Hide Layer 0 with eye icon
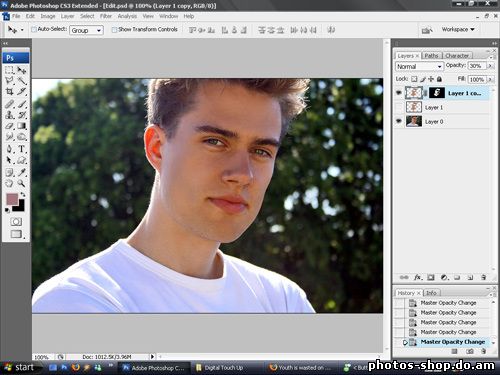The height and width of the screenshot is (375, 500). [x=399, y=121]
